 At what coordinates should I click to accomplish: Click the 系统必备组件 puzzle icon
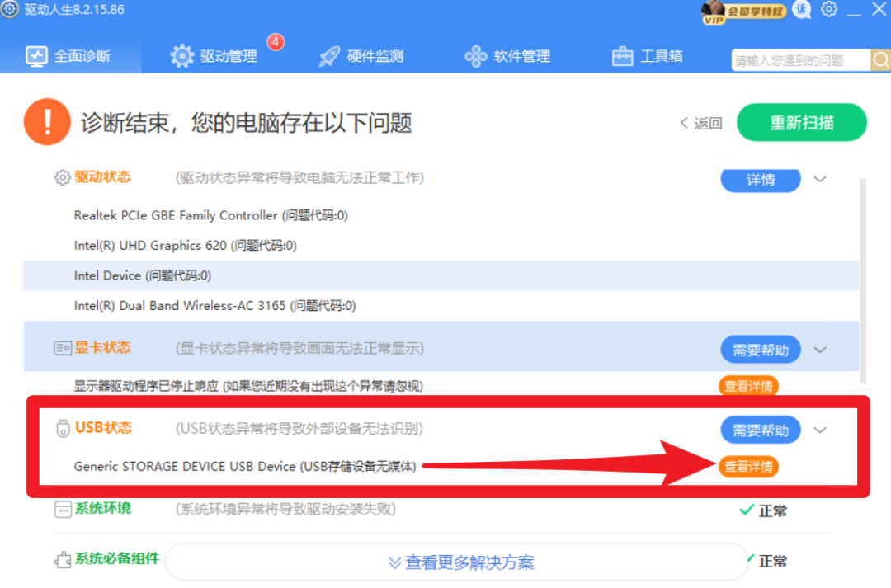[x=63, y=560]
